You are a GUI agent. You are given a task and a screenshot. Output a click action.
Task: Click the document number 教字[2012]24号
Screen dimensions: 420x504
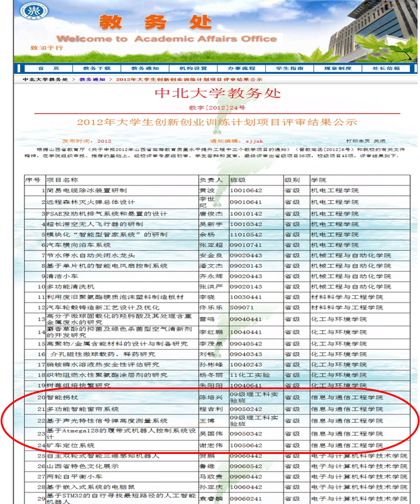point(217,107)
